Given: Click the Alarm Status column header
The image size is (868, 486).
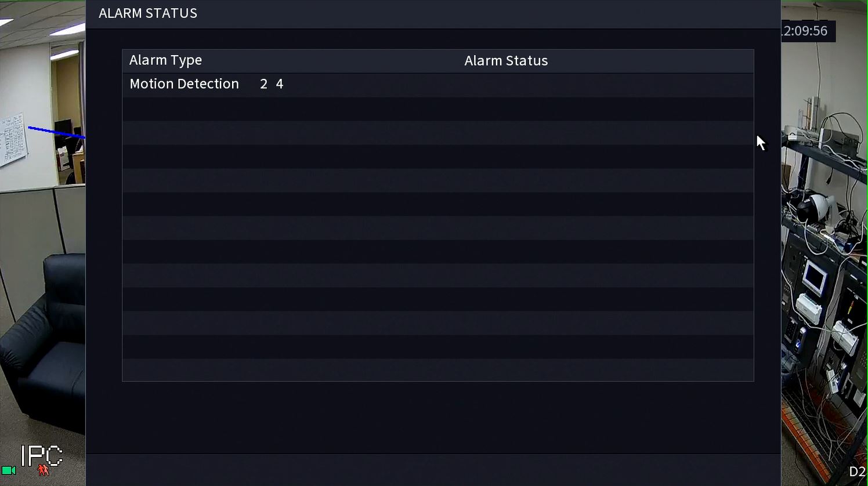Looking at the screenshot, I should click(506, 61).
